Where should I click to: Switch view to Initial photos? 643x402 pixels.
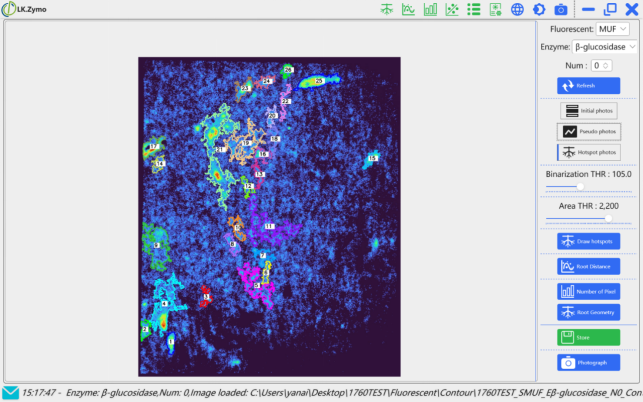coord(588,110)
